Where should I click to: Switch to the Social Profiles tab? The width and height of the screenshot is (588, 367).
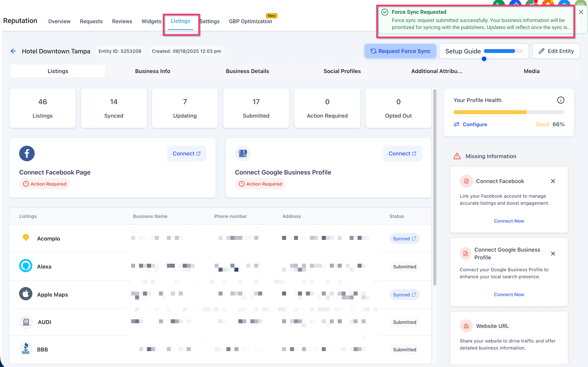(342, 71)
